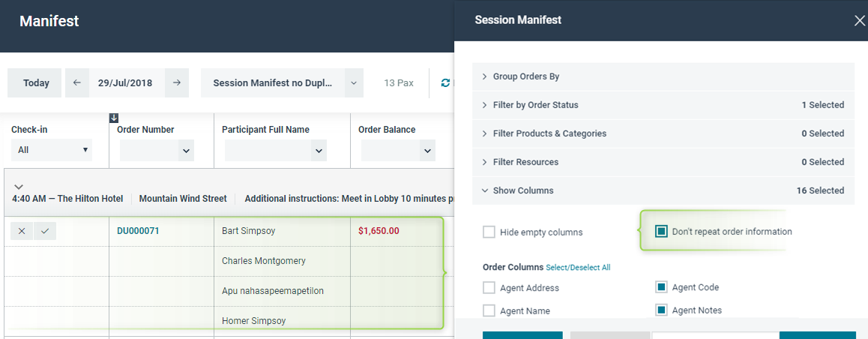Uncheck the Agent Code column

[x=661, y=287]
